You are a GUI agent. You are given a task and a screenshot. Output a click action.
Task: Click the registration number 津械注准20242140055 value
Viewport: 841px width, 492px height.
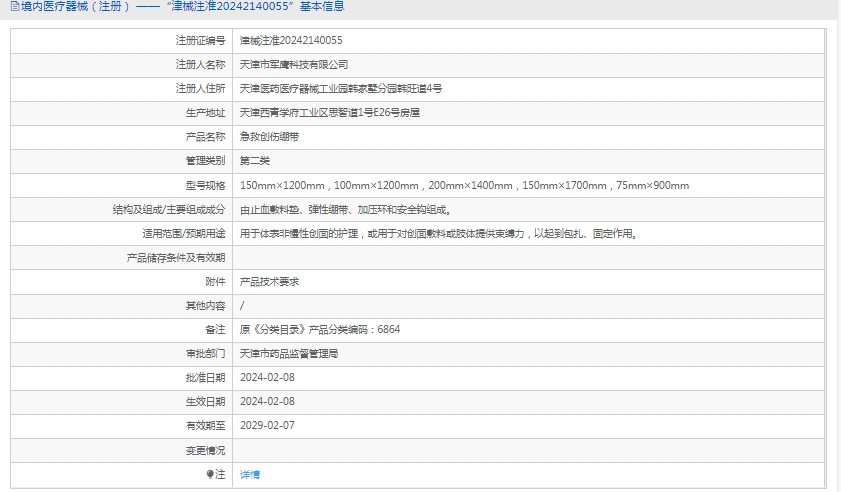pyautogui.click(x=291, y=41)
